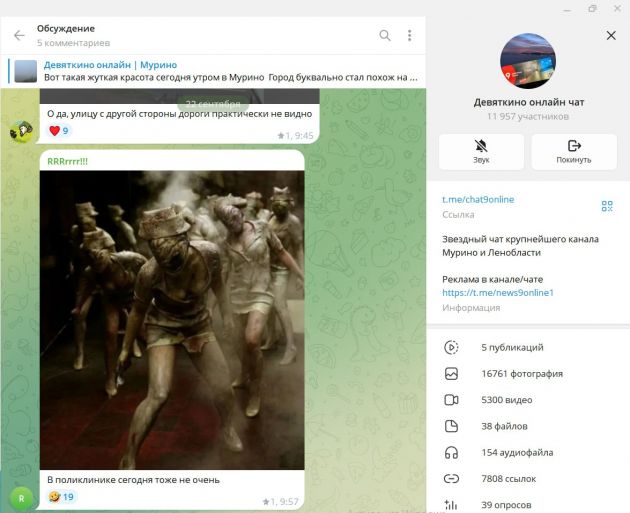The width and height of the screenshot is (630, 513).
Task: Click the pinned post thumbnail image
Action: click(x=26, y=71)
